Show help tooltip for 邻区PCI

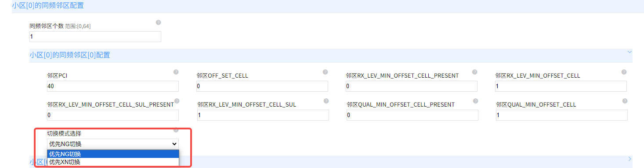pos(176,72)
